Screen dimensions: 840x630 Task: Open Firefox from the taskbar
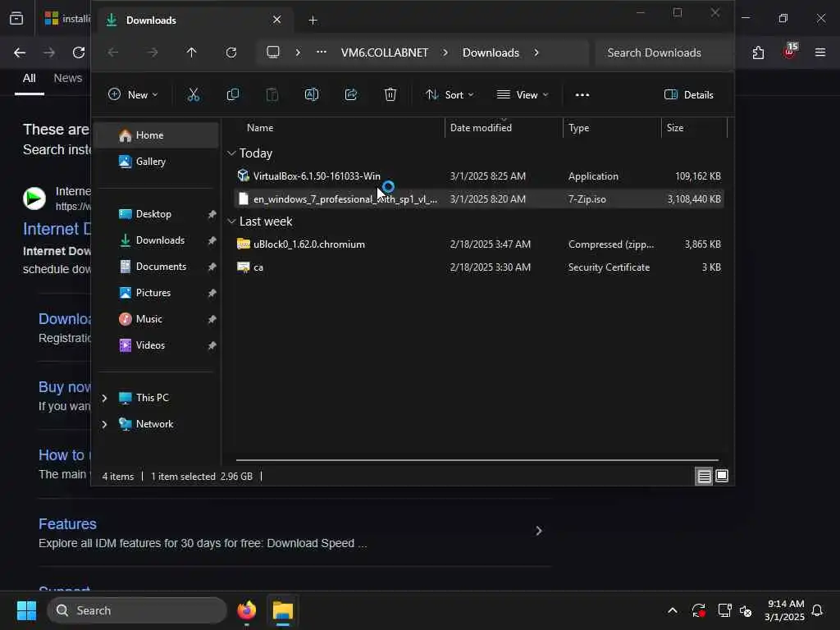(x=246, y=610)
